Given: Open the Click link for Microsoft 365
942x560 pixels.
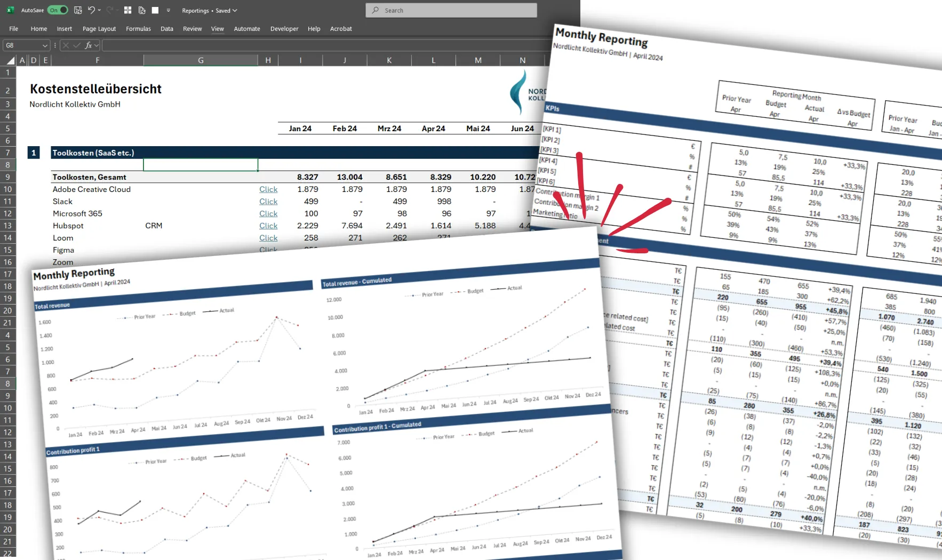Looking at the screenshot, I should click(268, 213).
